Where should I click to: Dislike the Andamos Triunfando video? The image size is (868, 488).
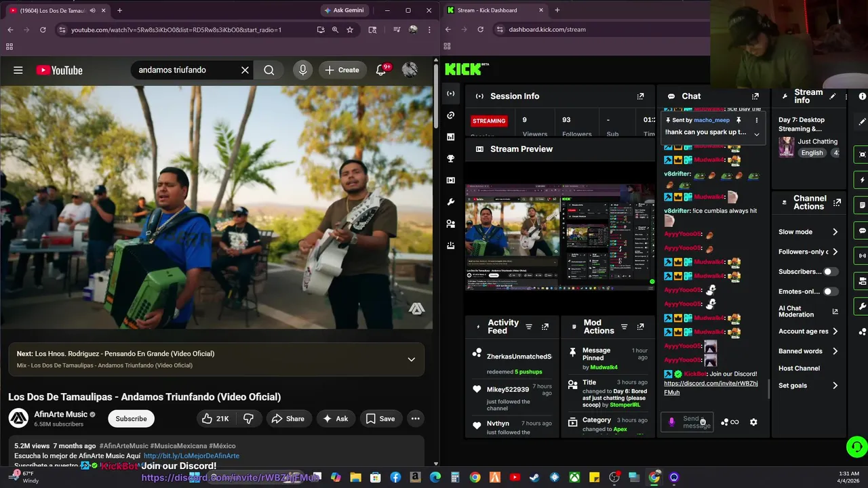tap(248, 419)
